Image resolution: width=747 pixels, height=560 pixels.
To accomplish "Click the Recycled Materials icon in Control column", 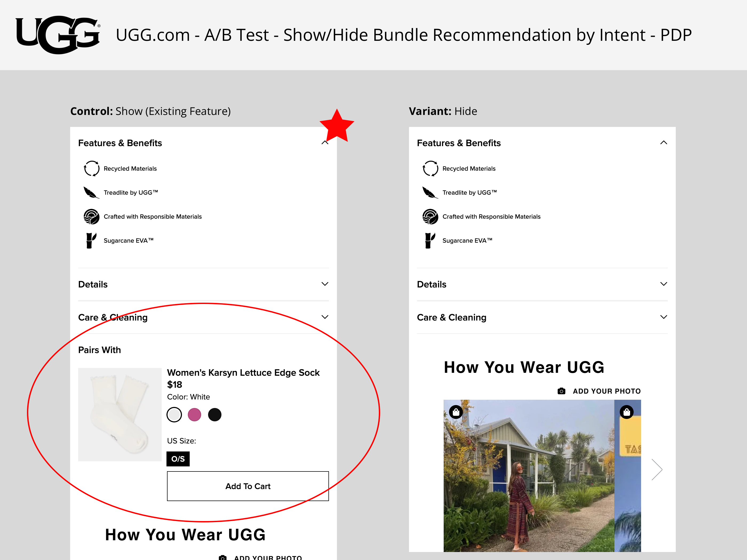I will tap(91, 169).
